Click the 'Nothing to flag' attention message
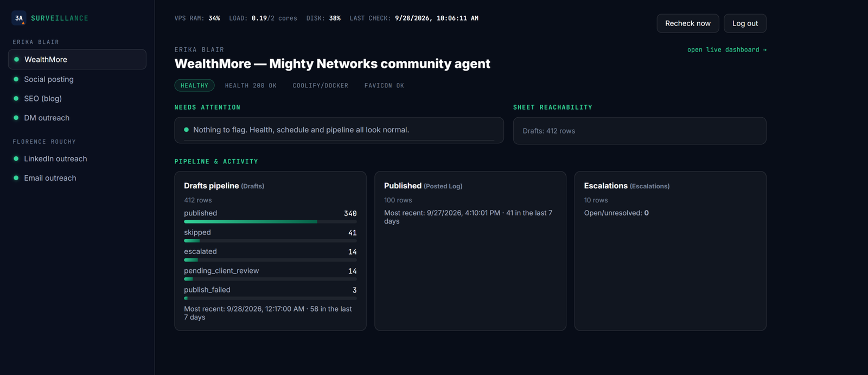 301,130
